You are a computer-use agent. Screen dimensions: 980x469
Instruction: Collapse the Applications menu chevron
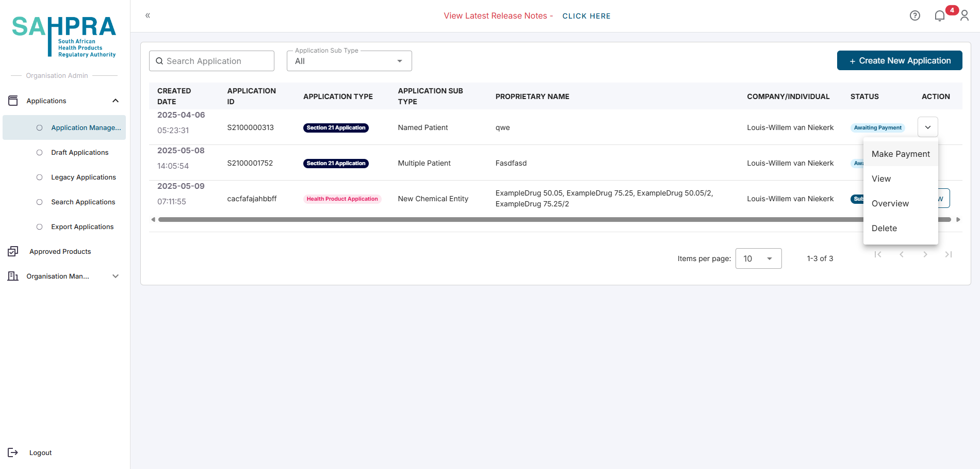tap(116, 101)
